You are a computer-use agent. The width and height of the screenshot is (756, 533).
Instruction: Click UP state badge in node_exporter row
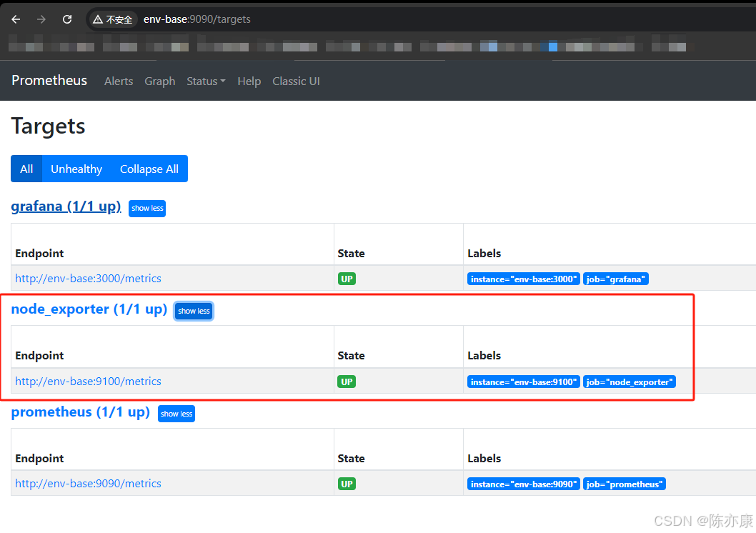347,382
